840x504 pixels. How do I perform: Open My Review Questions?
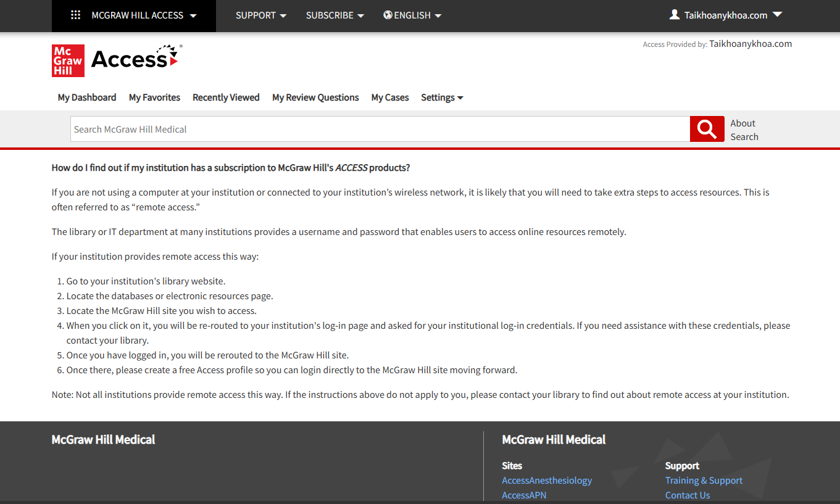[315, 97]
